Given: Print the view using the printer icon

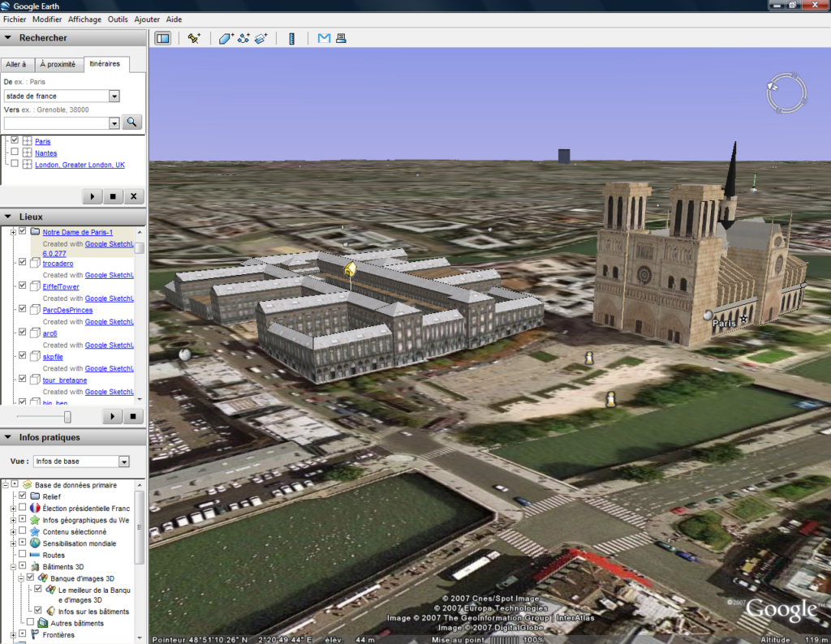Looking at the screenshot, I should tap(341, 38).
